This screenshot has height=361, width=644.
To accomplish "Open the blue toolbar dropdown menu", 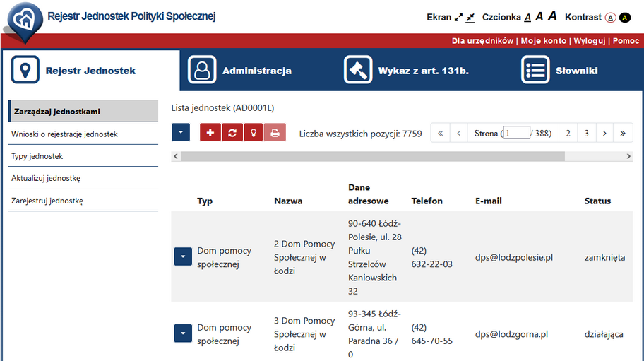I will [x=181, y=132].
